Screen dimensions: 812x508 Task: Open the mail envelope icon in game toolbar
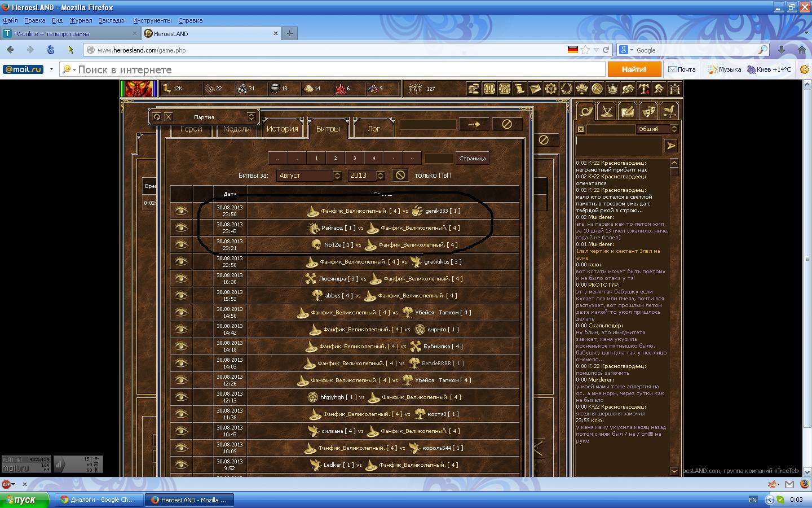[535, 89]
